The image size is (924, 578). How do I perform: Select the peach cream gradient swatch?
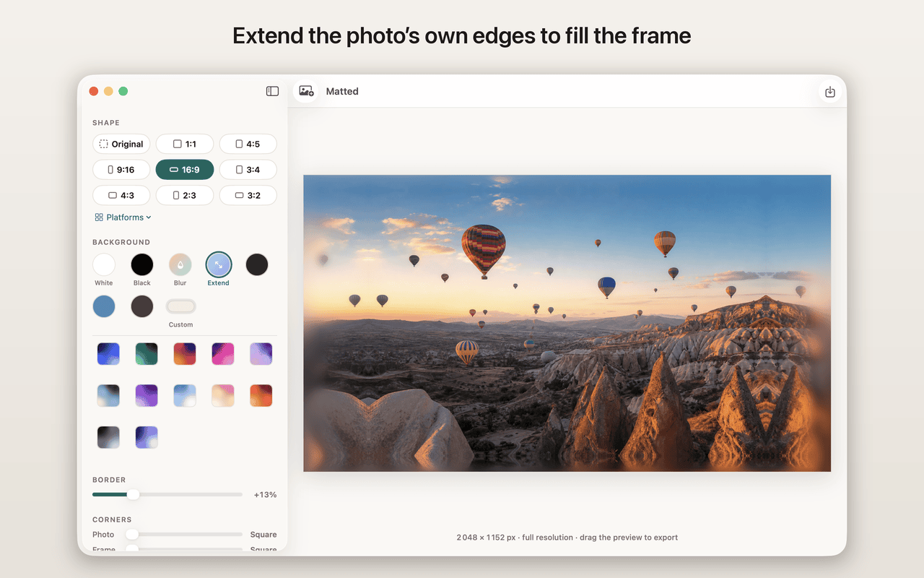click(223, 395)
